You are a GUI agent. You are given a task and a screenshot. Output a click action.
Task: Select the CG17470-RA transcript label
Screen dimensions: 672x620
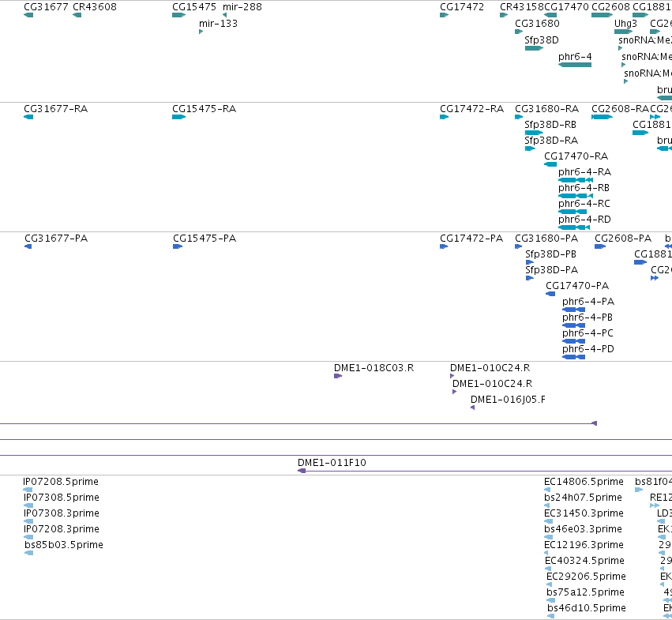coord(576,156)
